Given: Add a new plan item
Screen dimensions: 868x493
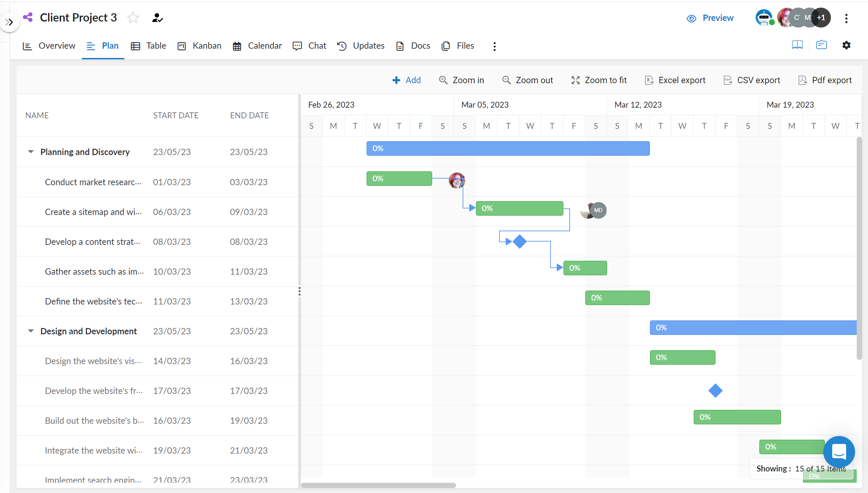Looking at the screenshot, I should tap(406, 80).
